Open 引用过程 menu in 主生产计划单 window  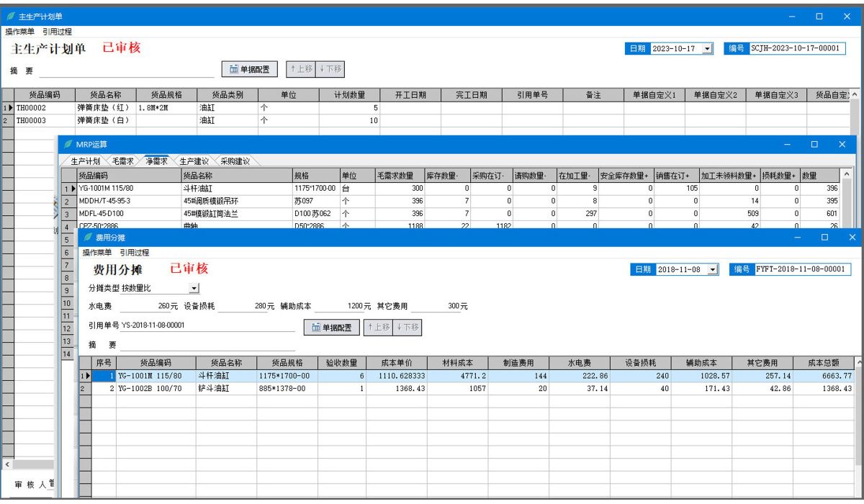click(x=55, y=32)
